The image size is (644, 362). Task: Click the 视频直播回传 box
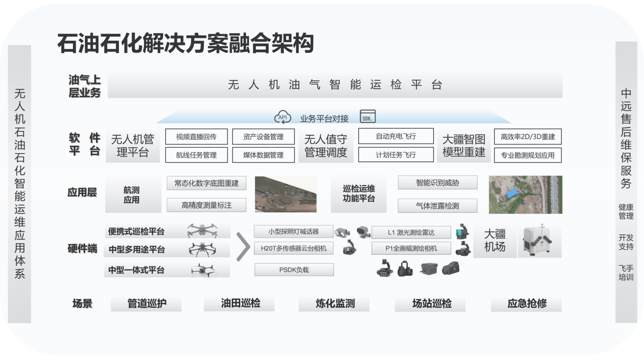point(196,137)
